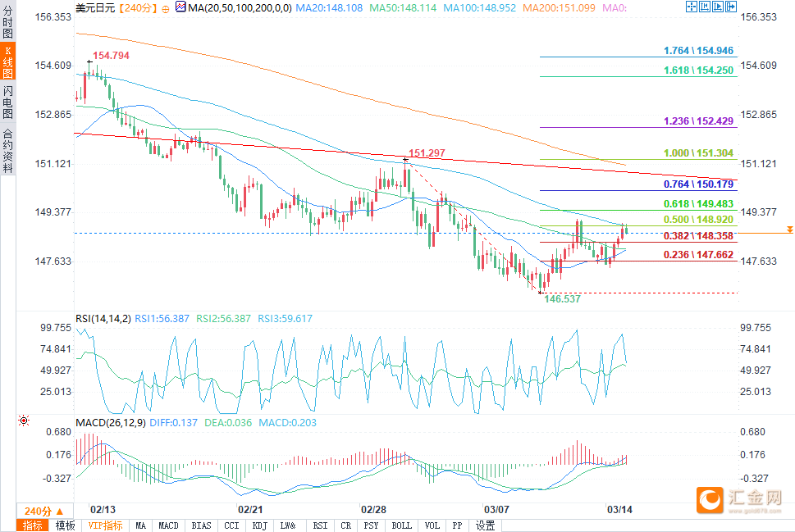Click the 146.537 low price label
Image resolution: width=795 pixels, height=532 pixels.
562,299
